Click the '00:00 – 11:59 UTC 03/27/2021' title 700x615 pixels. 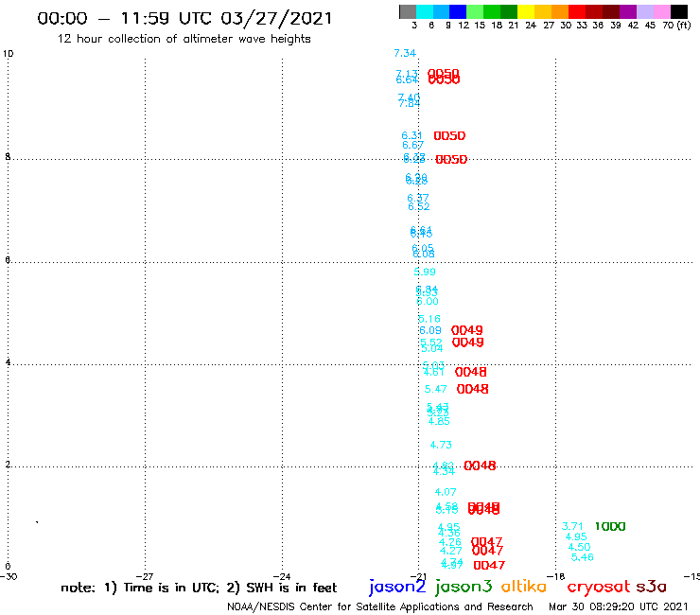click(184, 18)
